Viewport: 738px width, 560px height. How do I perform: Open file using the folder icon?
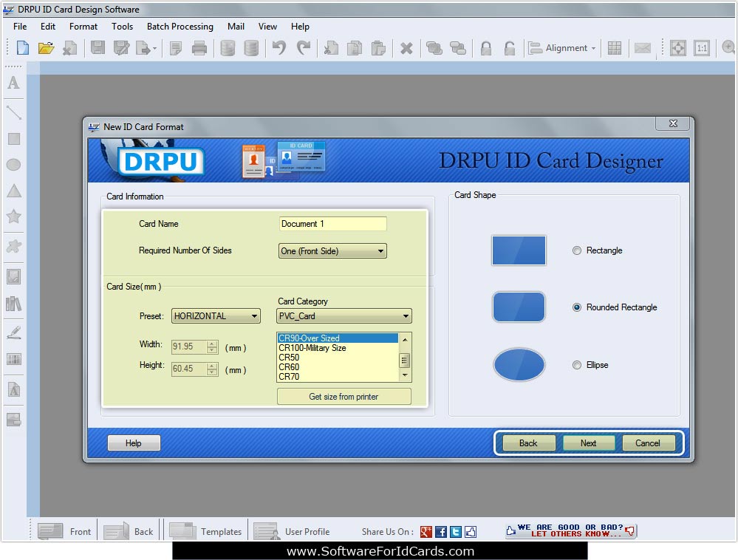coord(46,48)
